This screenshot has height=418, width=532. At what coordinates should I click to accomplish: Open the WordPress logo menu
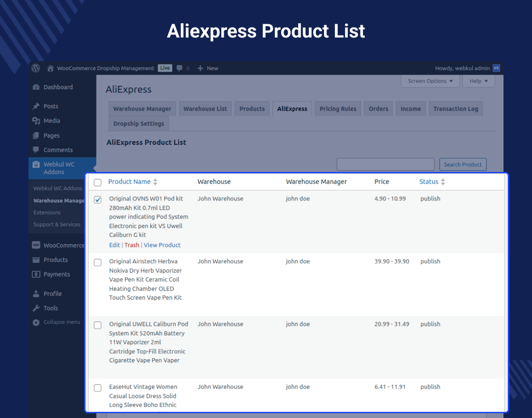[x=36, y=68]
